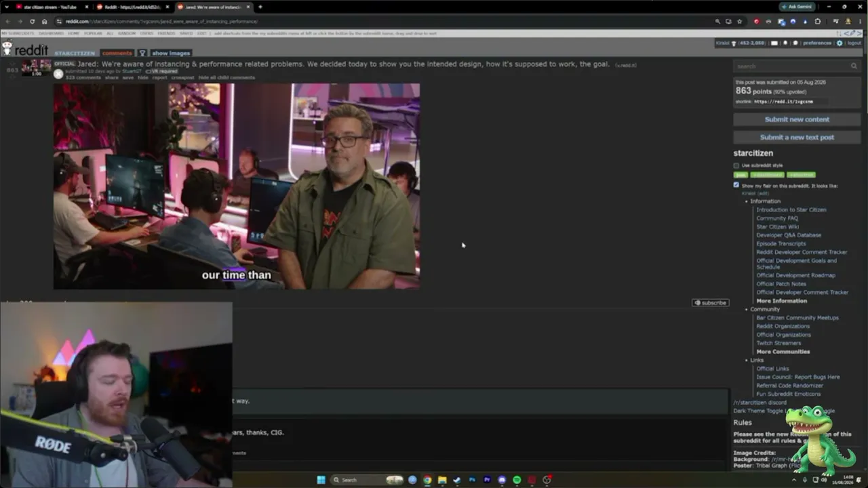Image resolution: width=868 pixels, height=488 pixels.
Task: Click the post's embedded video player
Action: pyautogui.click(x=237, y=186)
